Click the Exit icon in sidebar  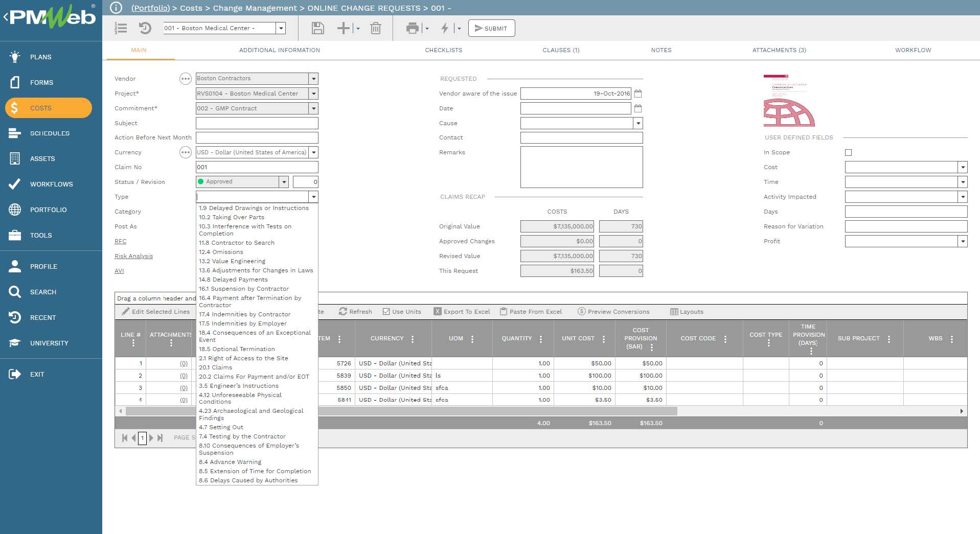pyautogui.click(x=15, y=375)
